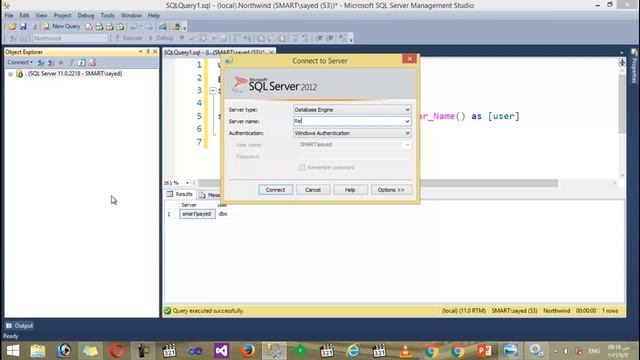Open the Object Explorer window position dropdown

(x=140, y=52)
